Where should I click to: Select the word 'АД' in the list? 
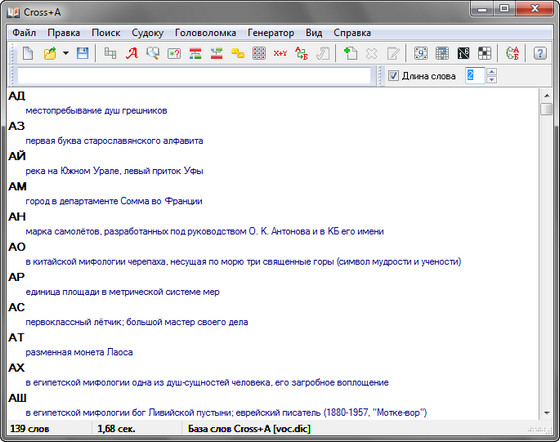17,96
